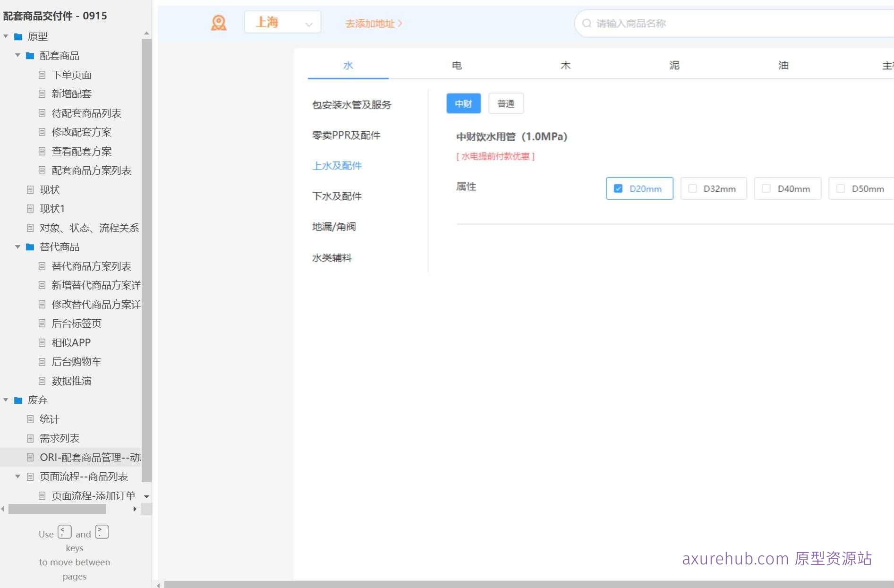
Task: Select the 普通 brand button
Action: [506, 103]
